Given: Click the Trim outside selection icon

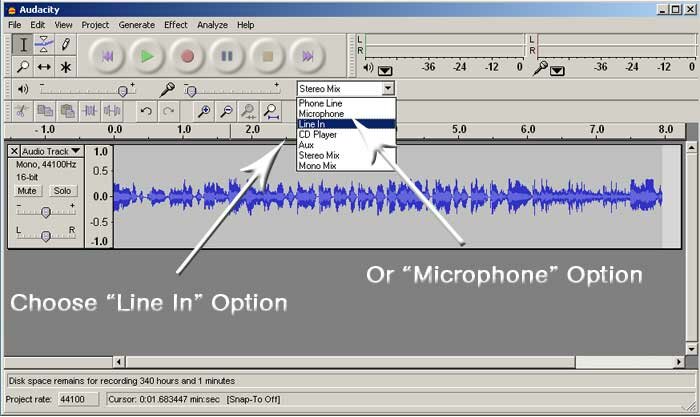Looking at the screenshot, I should click(x=90, y=111).
